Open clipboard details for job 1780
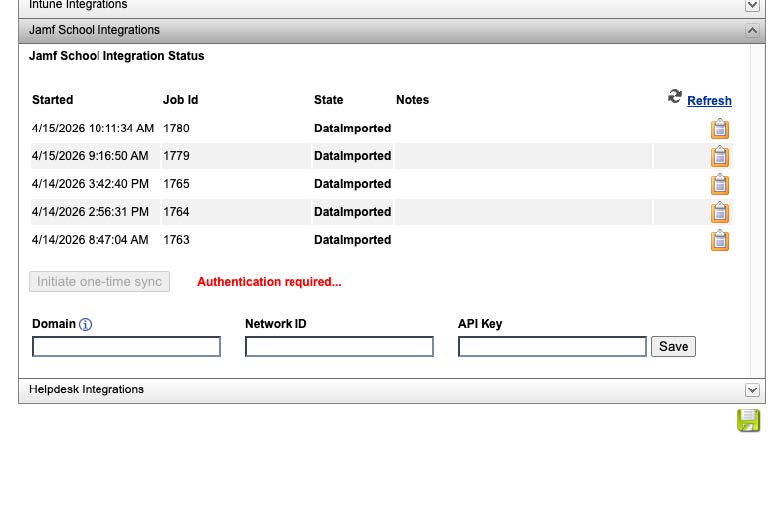784x520 pixels. (720, 128)
